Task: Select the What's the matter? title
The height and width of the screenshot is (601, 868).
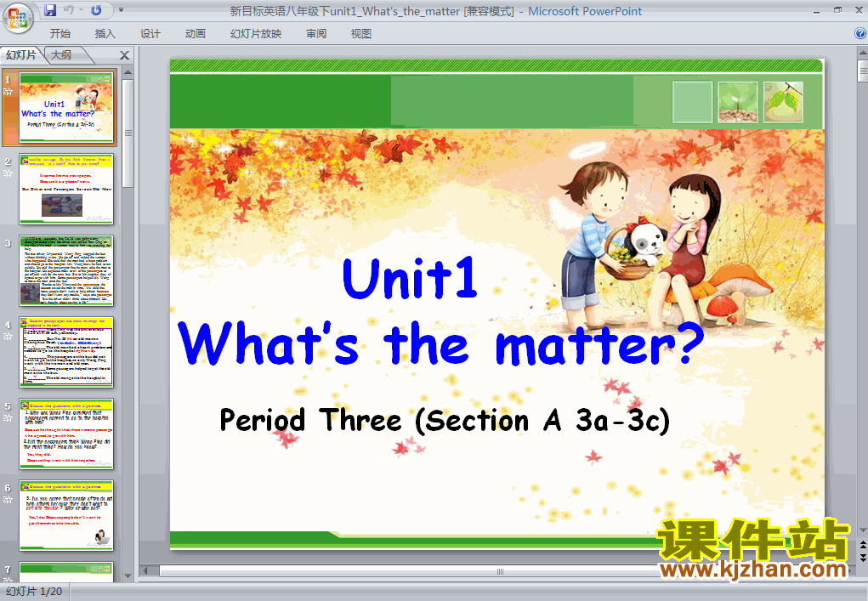Action: 440,344
